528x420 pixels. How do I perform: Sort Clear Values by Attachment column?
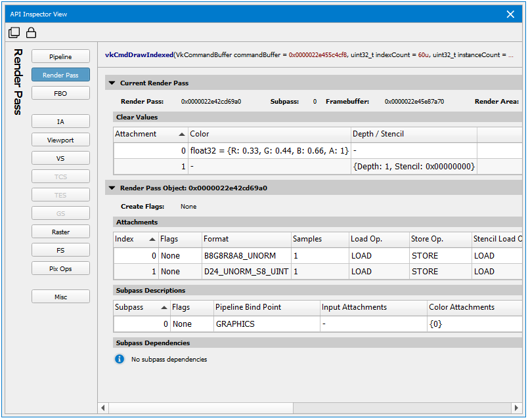[x=150, y=134]
